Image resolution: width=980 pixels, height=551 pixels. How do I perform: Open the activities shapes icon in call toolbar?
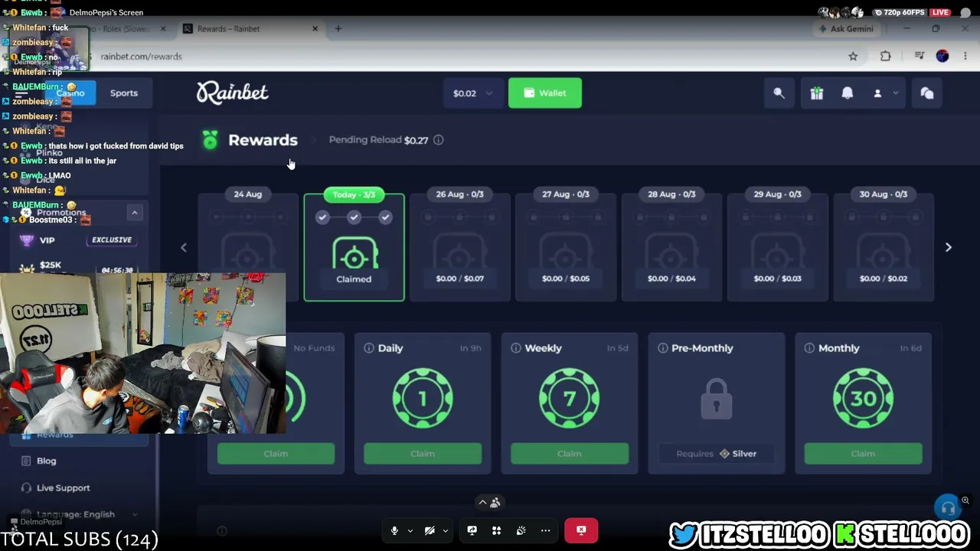[x=496, y=530]
